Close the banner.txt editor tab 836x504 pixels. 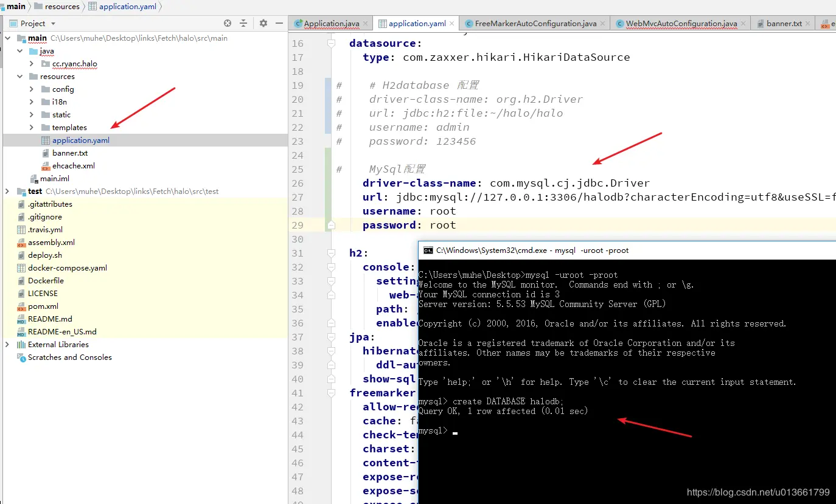pos(808,24)
